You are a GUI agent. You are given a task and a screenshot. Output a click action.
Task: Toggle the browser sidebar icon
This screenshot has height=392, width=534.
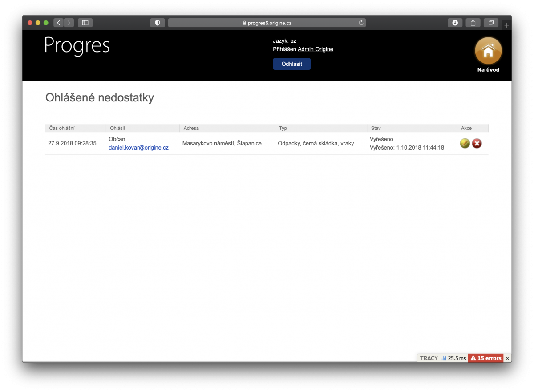85,22
